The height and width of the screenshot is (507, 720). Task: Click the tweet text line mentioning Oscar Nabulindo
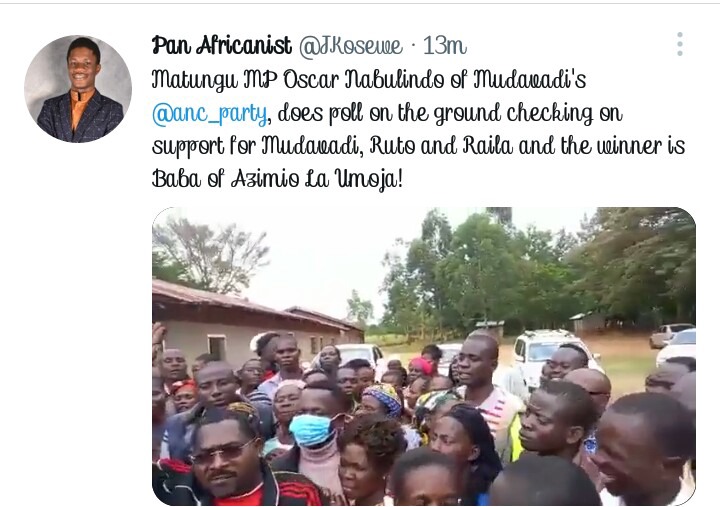tap(369, 80)
